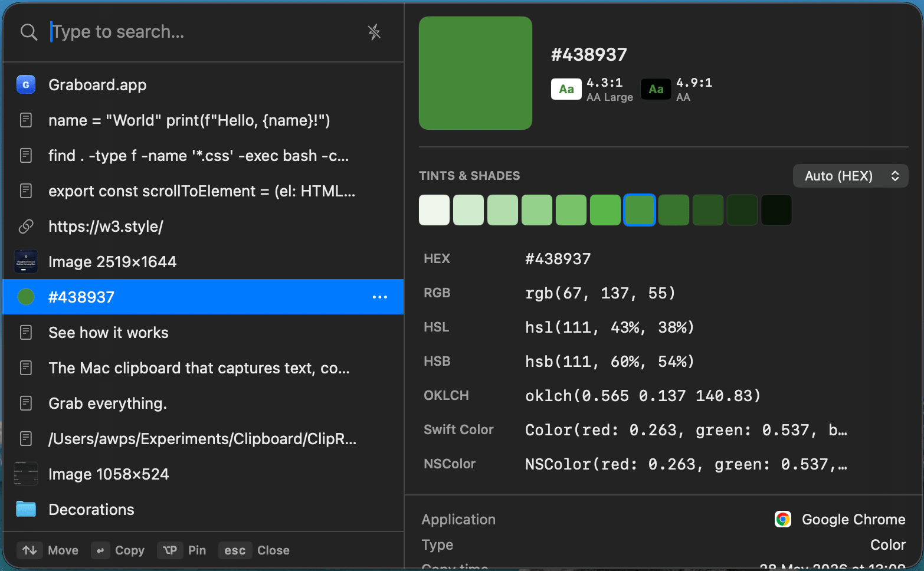Copy the HEX value #438937 row
The width and height of the screenshot is (924, 571).
(664, 259)
